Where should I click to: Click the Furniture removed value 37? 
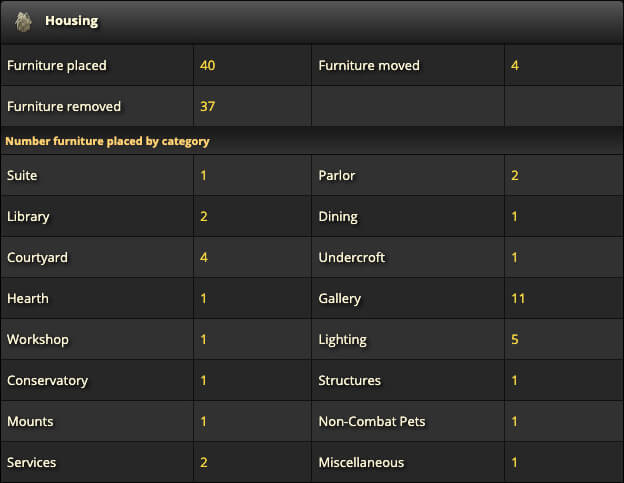(x=207, y=106)
